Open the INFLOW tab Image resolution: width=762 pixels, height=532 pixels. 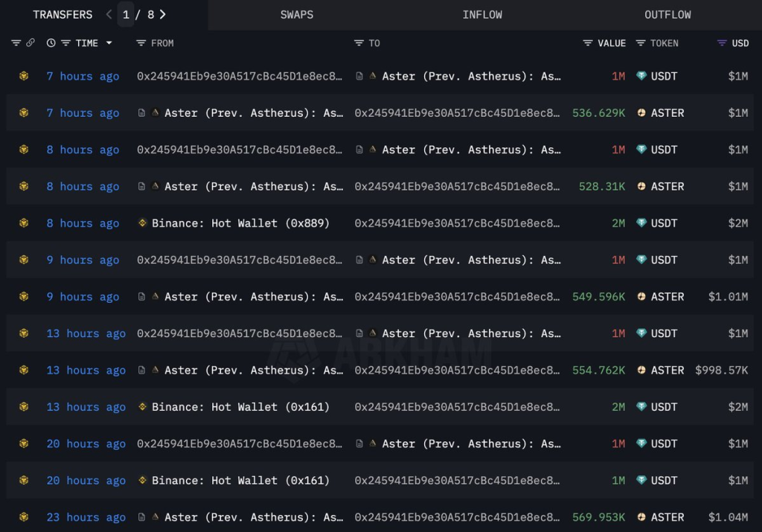[x=482, y=14]
